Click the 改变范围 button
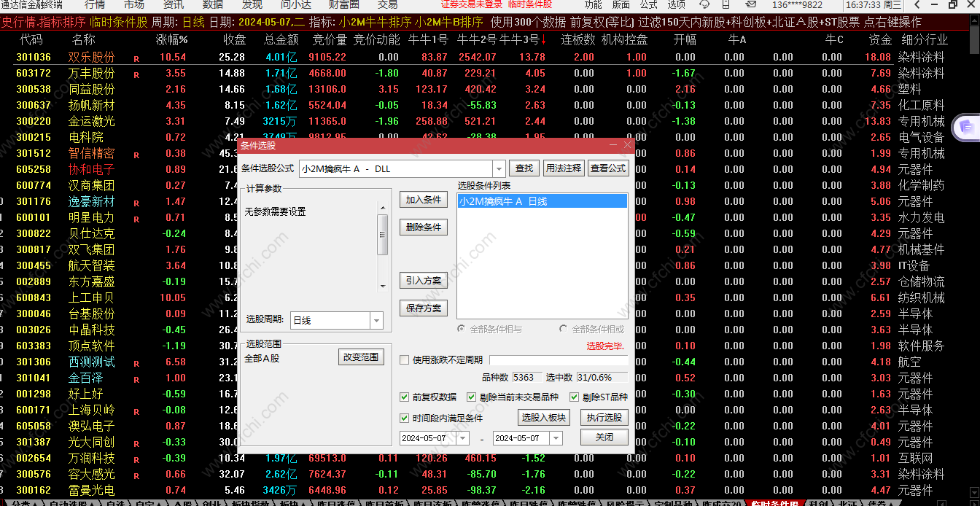980x506 pixels. [x=361, y=357]
